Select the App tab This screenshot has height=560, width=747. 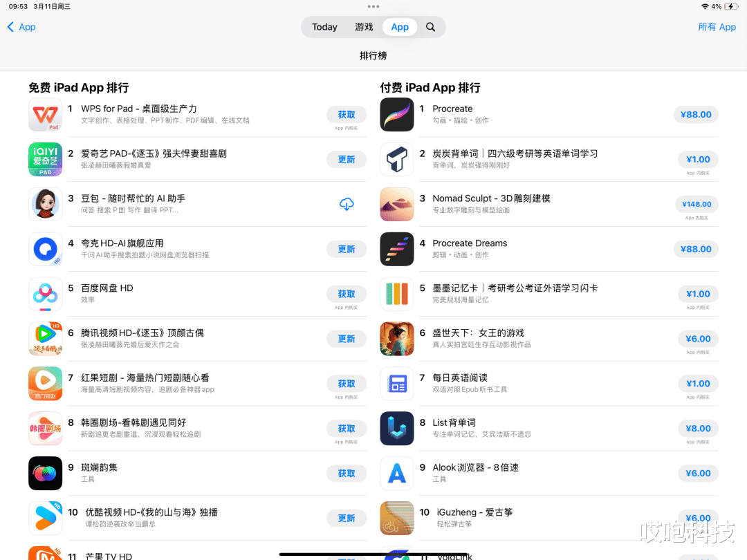(400, 27)
